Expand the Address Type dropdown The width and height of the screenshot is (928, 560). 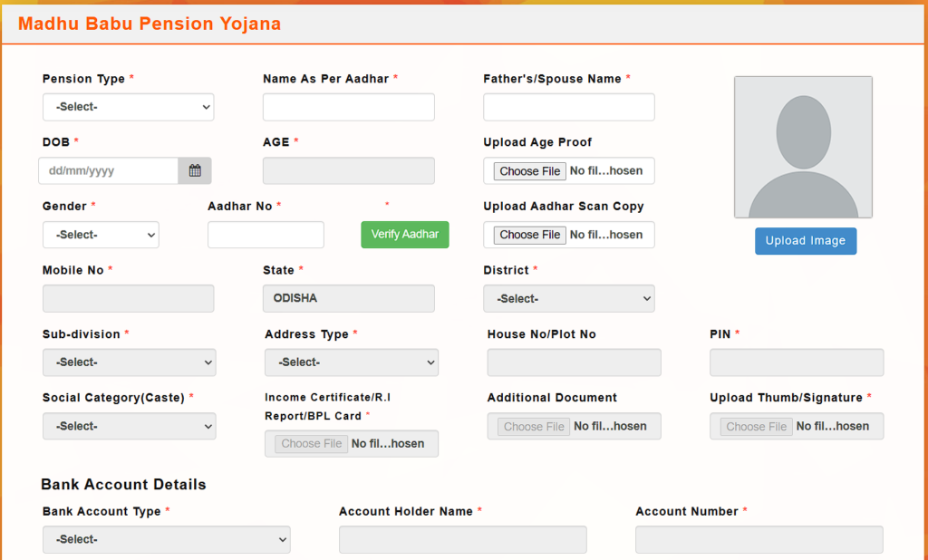[352, 362]
